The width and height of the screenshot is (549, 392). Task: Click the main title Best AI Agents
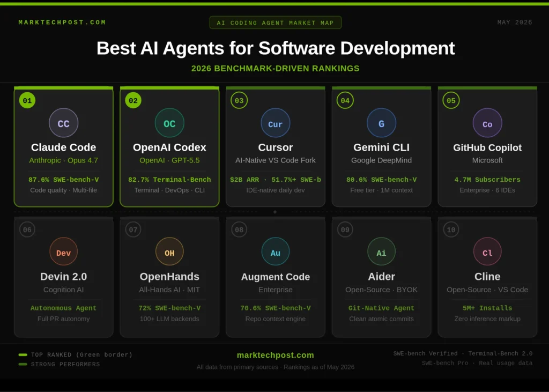[276, 48]
